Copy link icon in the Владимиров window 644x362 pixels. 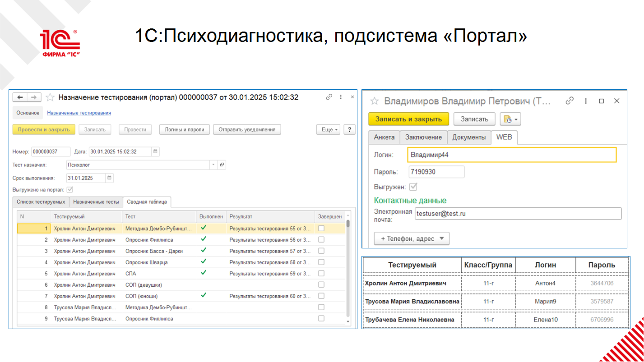[x=570, y=101]
